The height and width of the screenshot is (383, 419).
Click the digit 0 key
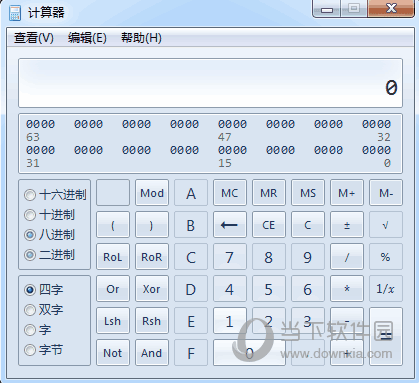[x=249, y=353]
